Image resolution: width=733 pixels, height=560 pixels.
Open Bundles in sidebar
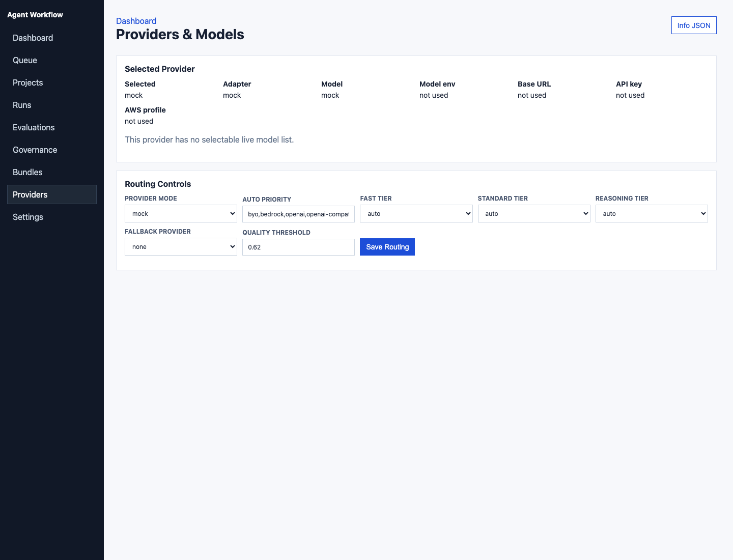coord(51,172)
